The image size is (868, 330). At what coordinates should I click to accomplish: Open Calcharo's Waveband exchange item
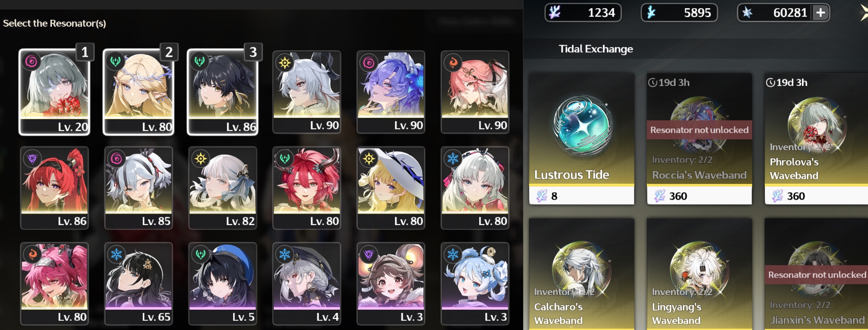coord(582,274)
